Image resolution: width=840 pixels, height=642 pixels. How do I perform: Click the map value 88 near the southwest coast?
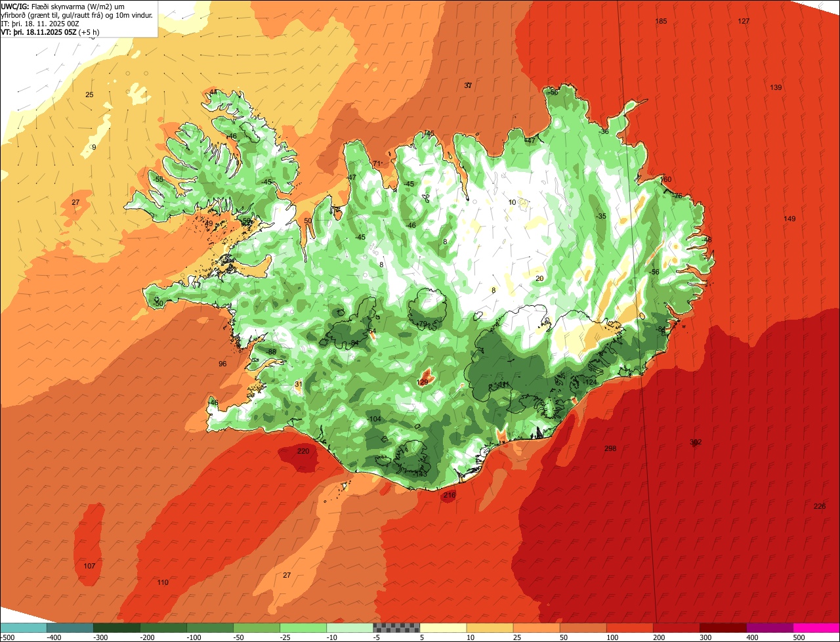272,352
